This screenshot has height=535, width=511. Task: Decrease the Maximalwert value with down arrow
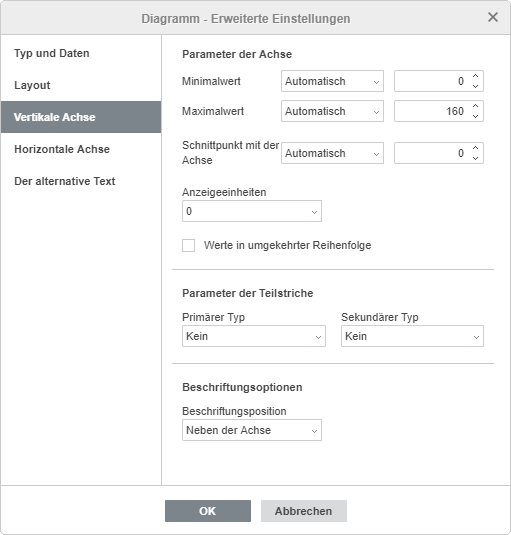[x=475, y=116]
